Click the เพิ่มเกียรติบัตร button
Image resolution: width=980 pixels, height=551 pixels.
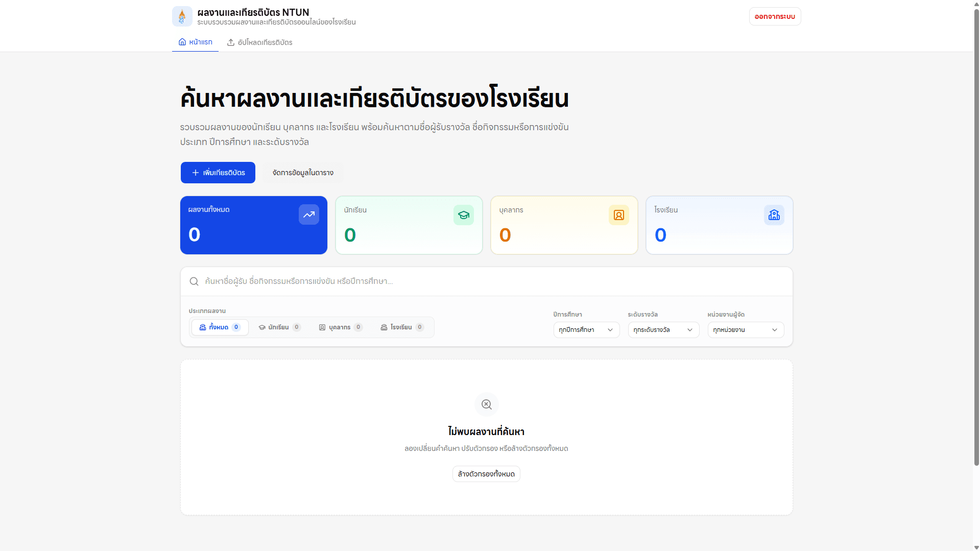[x=218, y=173]
